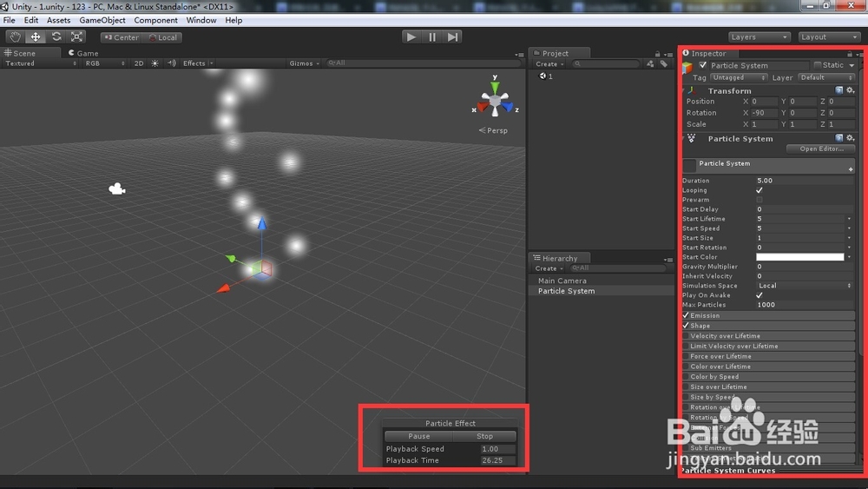The image size is (868, 489).
Task: Select scene asset '1' in Project
Action: (x=546, y=76)
